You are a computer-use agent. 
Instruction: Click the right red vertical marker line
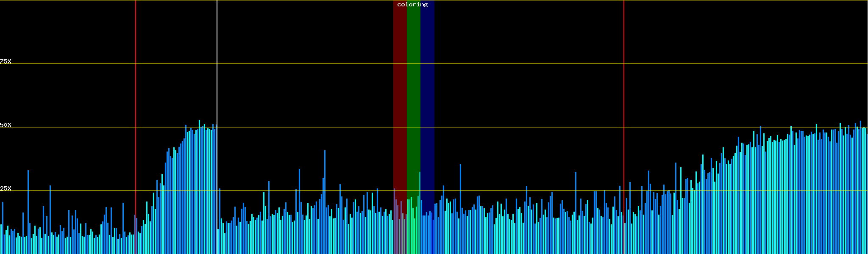pos(624,85)
